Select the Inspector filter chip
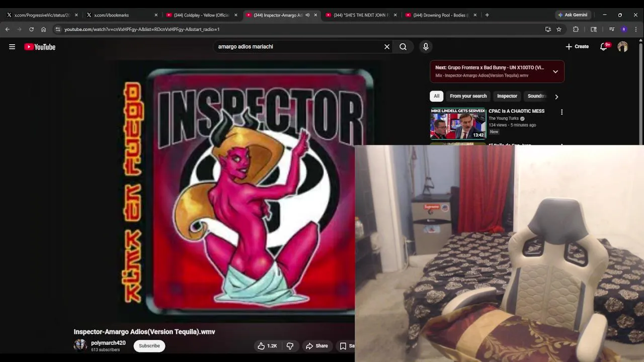 coord(507,96)
